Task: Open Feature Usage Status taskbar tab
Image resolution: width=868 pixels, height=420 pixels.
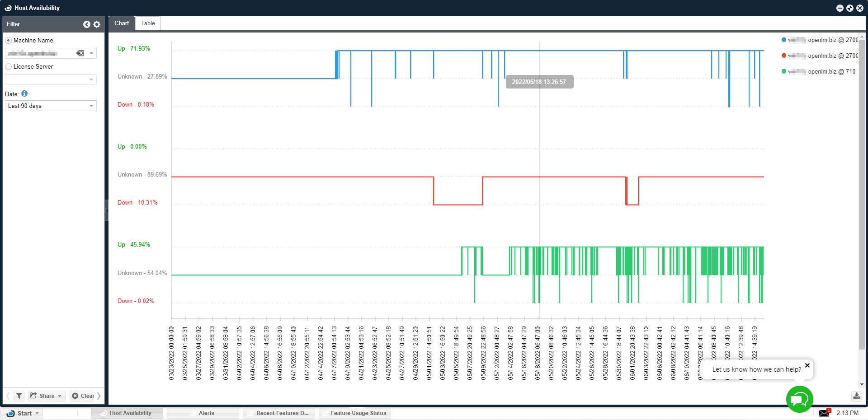Action: [355, 413]
